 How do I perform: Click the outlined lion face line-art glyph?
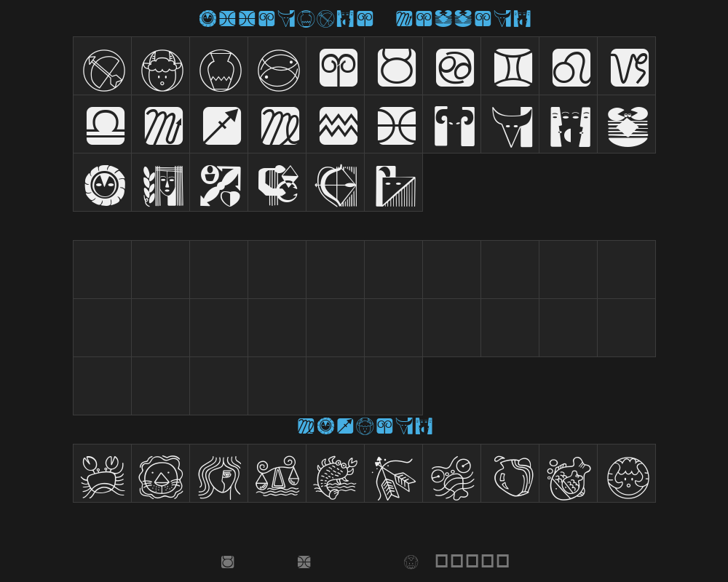[161, 474]
